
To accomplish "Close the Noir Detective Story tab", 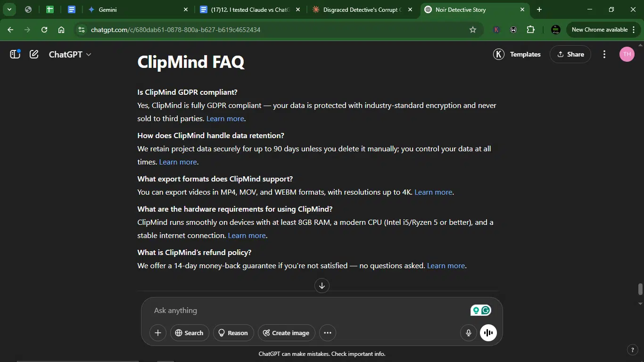I will tap(522, 9).
